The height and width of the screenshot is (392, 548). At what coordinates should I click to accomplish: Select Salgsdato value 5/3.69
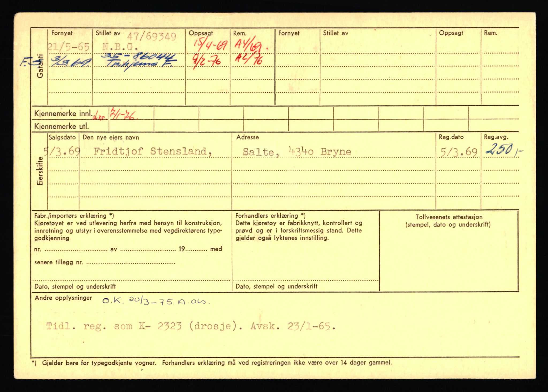62,152
